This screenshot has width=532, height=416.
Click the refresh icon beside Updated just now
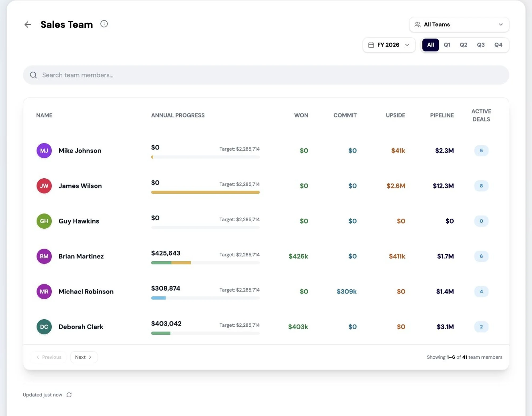(x=69, y=395)
